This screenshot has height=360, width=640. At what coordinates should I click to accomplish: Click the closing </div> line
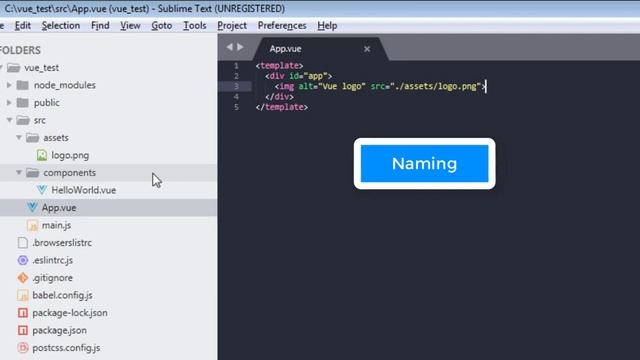pyautogui.click(x=279, y=97)
